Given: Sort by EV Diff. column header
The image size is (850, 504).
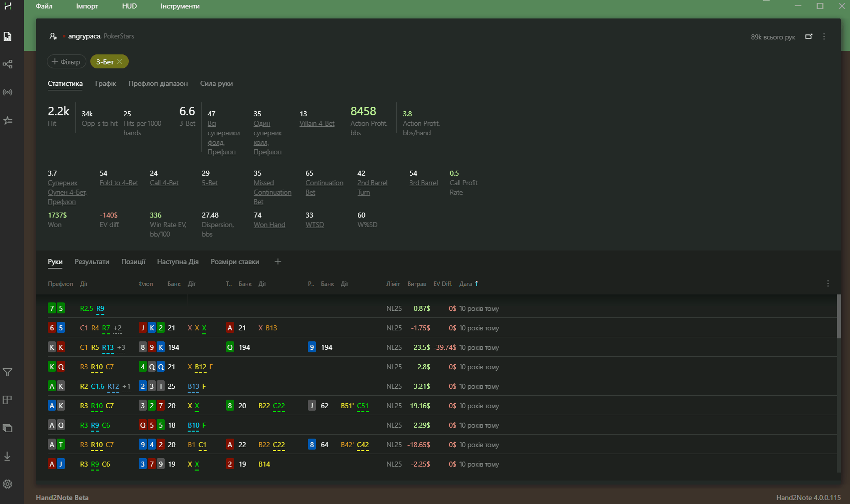Looking at the screenshot, I should coord(443,283).
